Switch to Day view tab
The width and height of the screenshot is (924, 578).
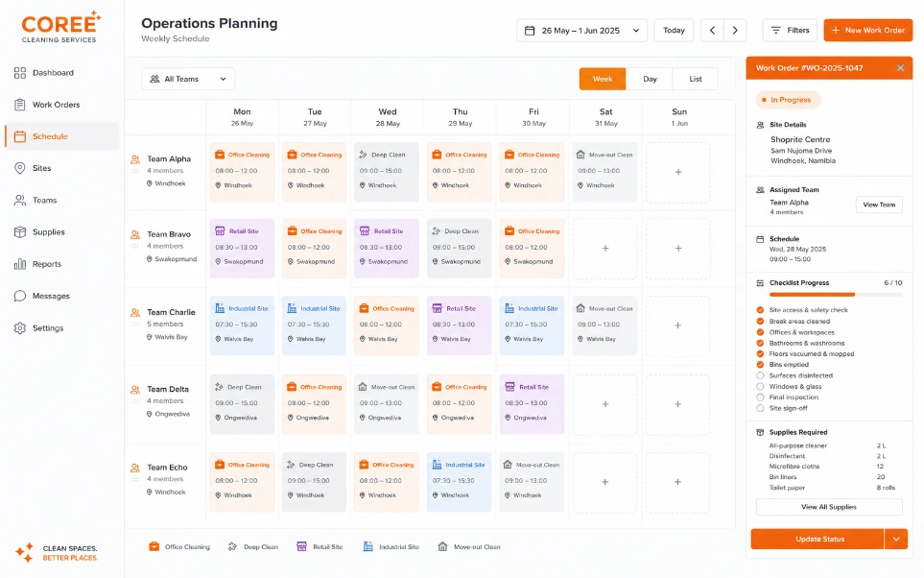[650, 79]
